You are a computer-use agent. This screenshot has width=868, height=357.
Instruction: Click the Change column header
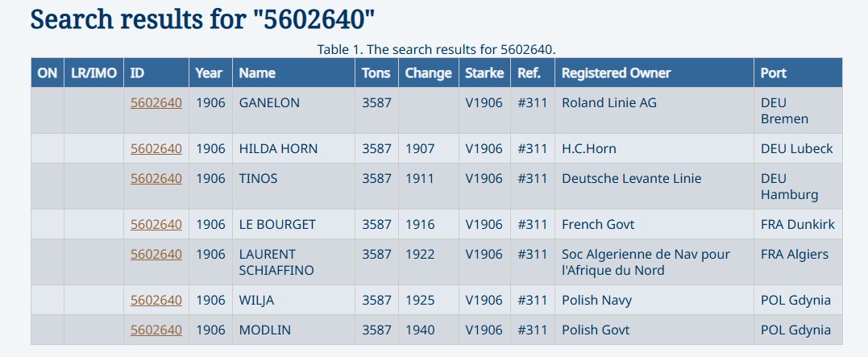[x=428, y=73]
